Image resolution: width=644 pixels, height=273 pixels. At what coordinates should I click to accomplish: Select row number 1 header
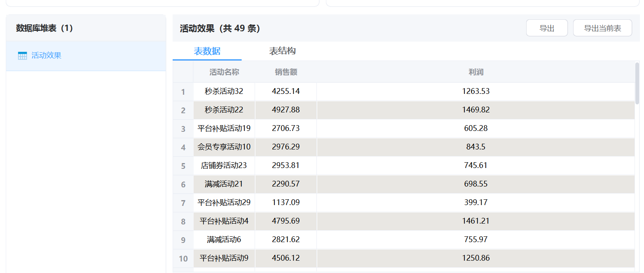[183, 92]
